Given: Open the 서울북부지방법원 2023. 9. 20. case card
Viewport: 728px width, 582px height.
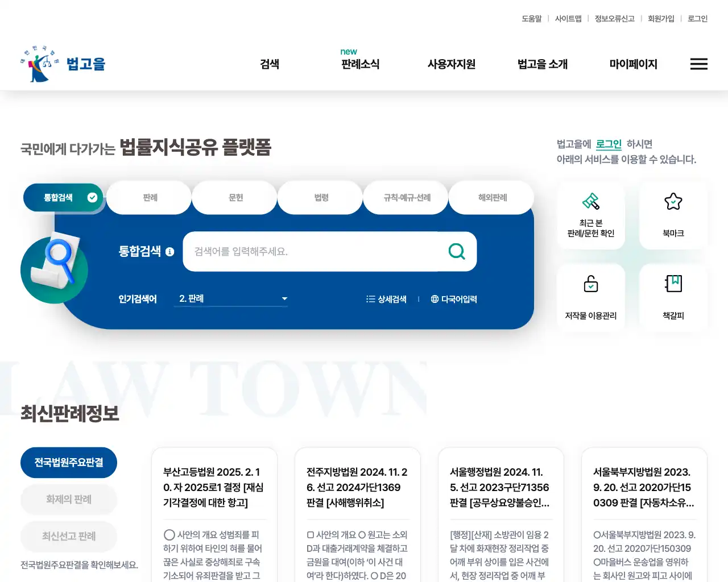Looking at the screenshot, I should tap(644, 515).
